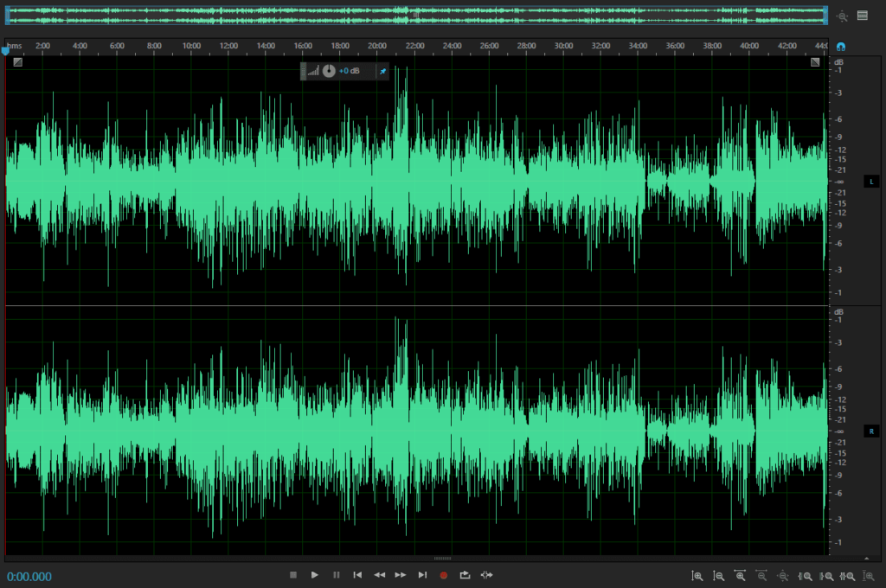Adjust the +0 dB gain knob
Viewport: 886px width, 588px height.
329,71
